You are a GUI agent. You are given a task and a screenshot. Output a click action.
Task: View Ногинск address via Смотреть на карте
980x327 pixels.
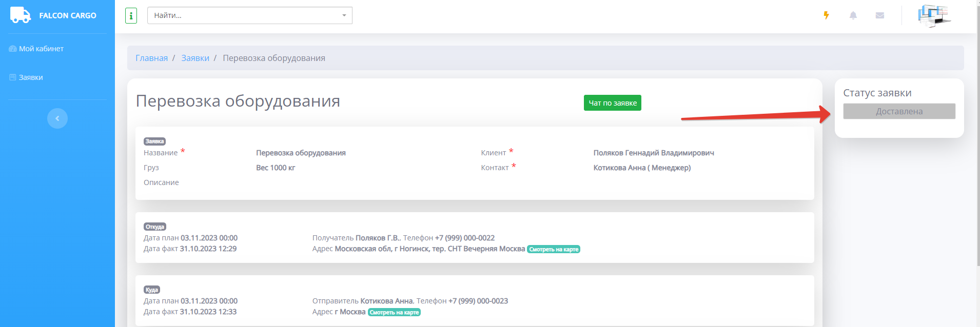(x=553, y=249)
